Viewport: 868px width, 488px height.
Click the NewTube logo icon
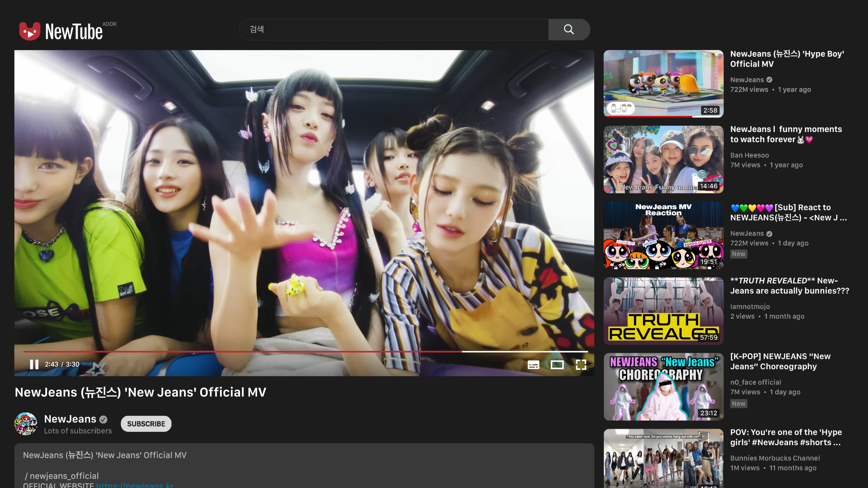30,31
